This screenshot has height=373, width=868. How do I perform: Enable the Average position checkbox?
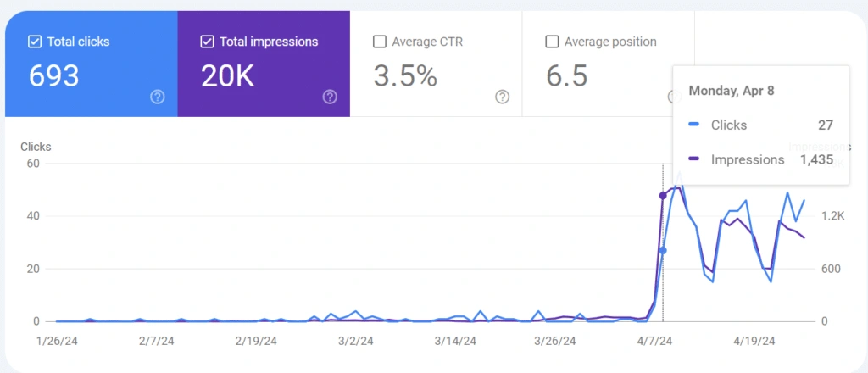pos(552,42)
